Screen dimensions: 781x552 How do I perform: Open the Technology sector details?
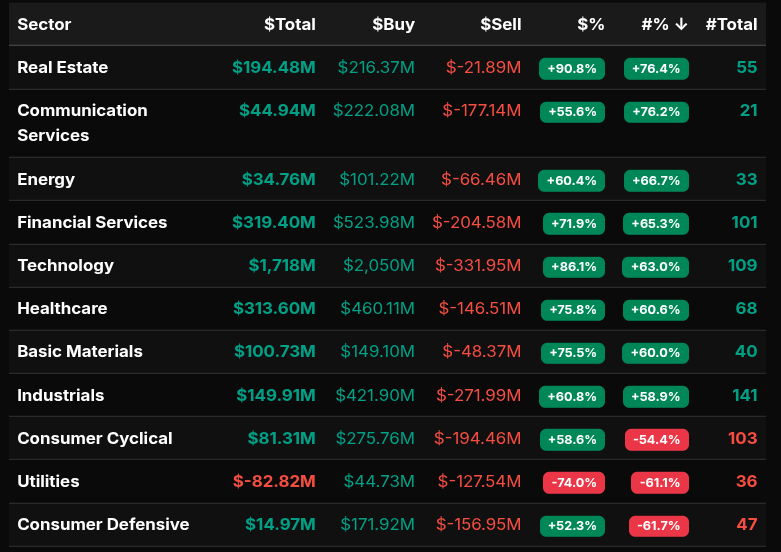66,266
